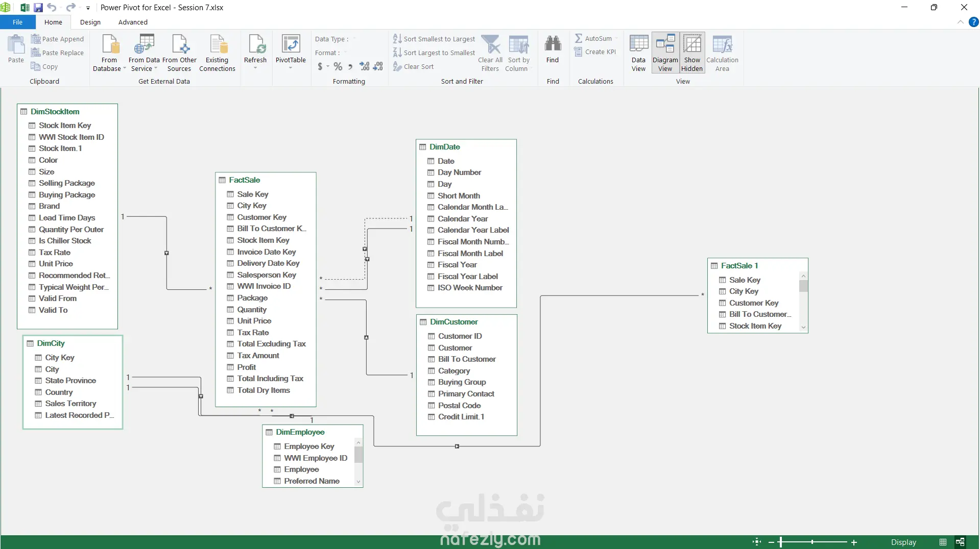Click Create KPI
This screenshot has height=549, width=980.
click(x=595, y=52)
